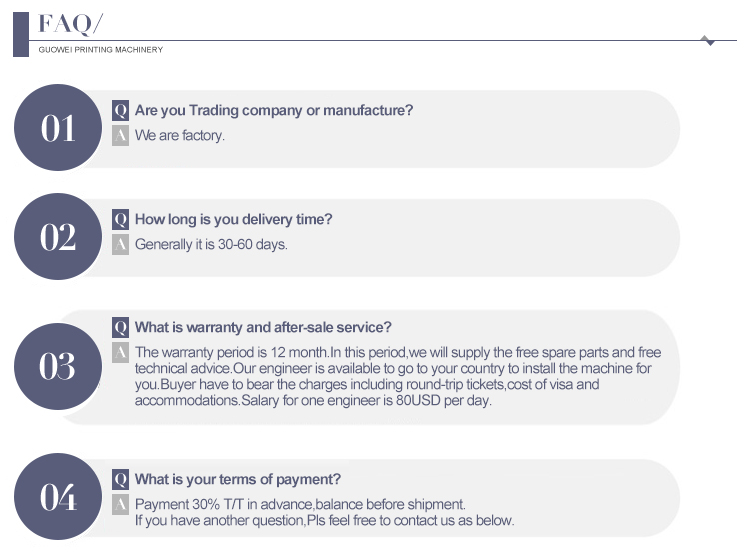The height and width of the screenshot is (553, 750).
Task: Open 'What is your terms of payment?' question
Action: [238, 479]
